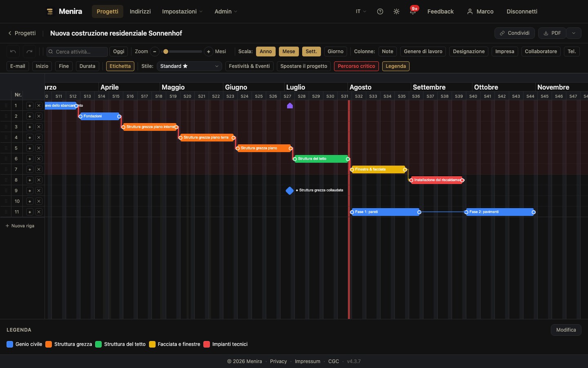Click the zoom in plus icon
588x368 pixels.
click(x=209, y=52)
